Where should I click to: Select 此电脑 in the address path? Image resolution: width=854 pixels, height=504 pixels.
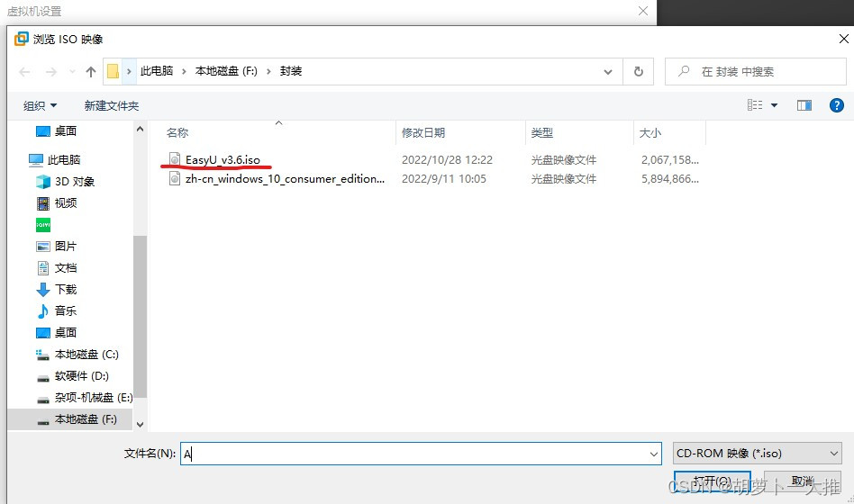tap(157, 71)
